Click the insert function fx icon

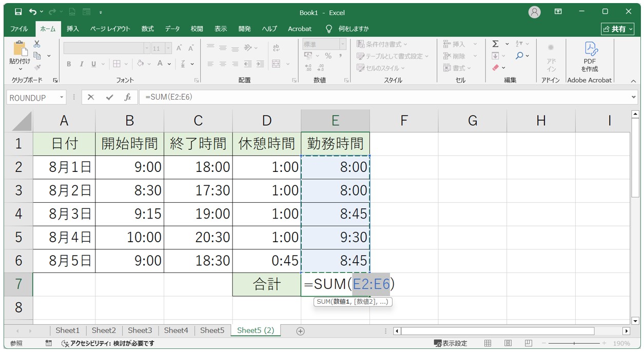(128, 97)
